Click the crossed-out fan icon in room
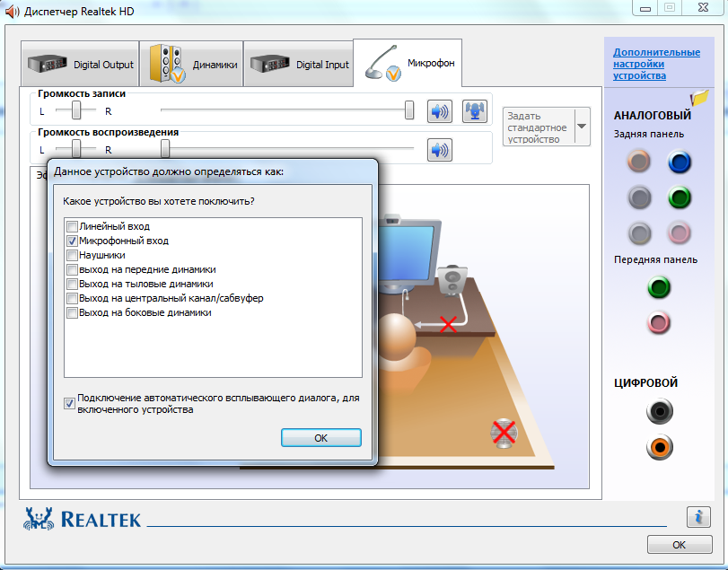The width and height of the screenshot is (728, 570). (504, 433)
